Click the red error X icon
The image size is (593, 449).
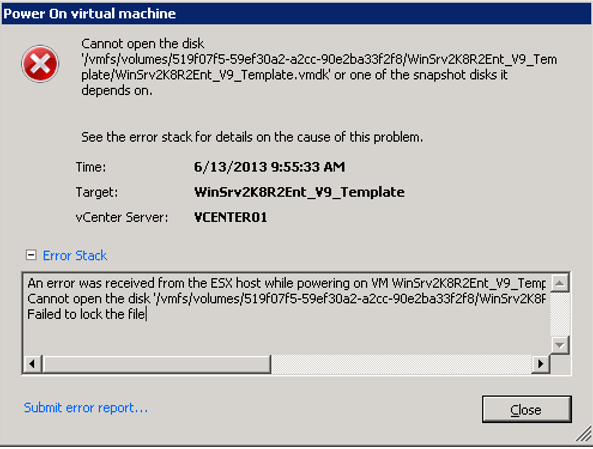click(40, 64)
